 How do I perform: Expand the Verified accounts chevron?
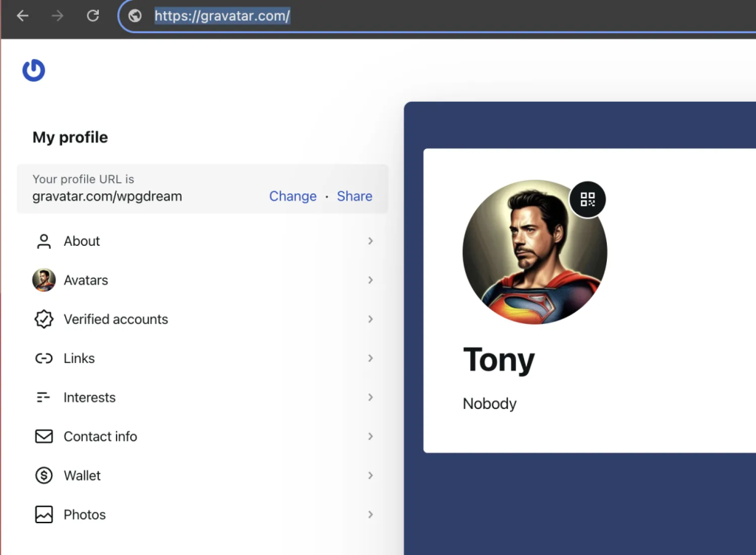371,319
